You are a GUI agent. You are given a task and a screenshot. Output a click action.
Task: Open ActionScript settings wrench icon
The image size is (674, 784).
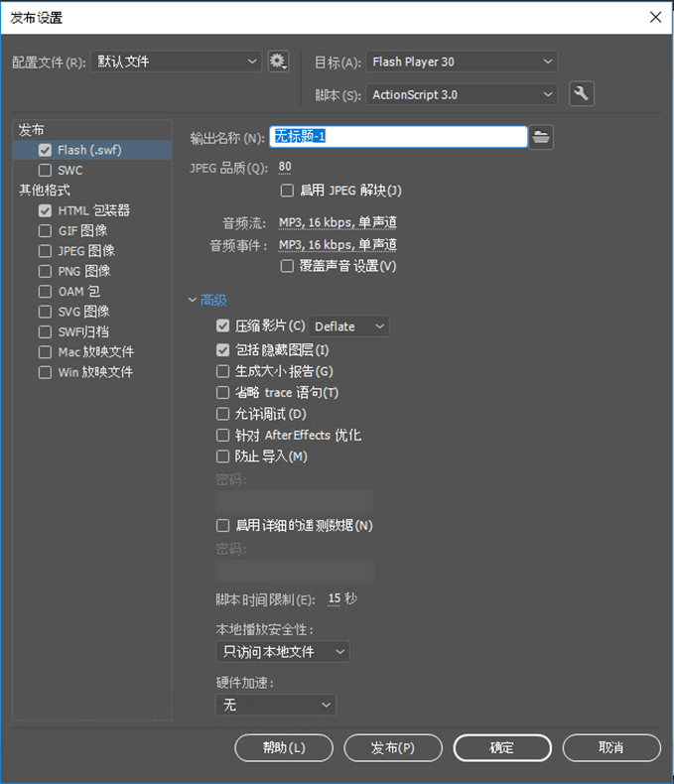582,94
